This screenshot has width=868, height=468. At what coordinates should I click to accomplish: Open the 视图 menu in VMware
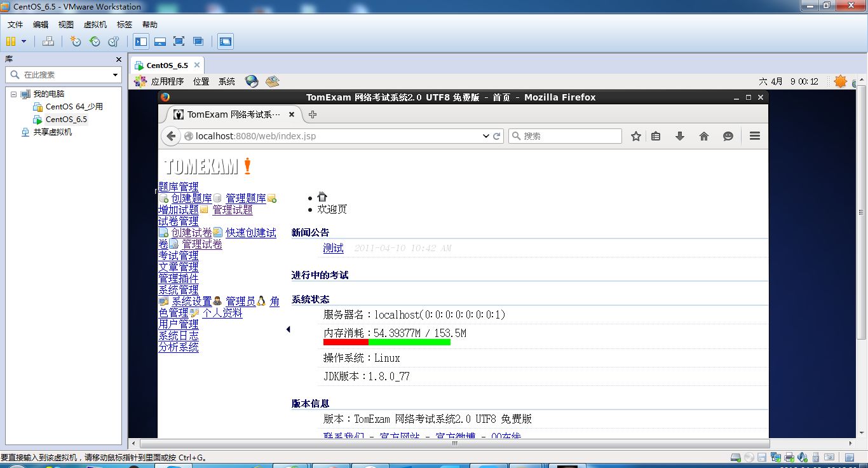pos(66,25)
